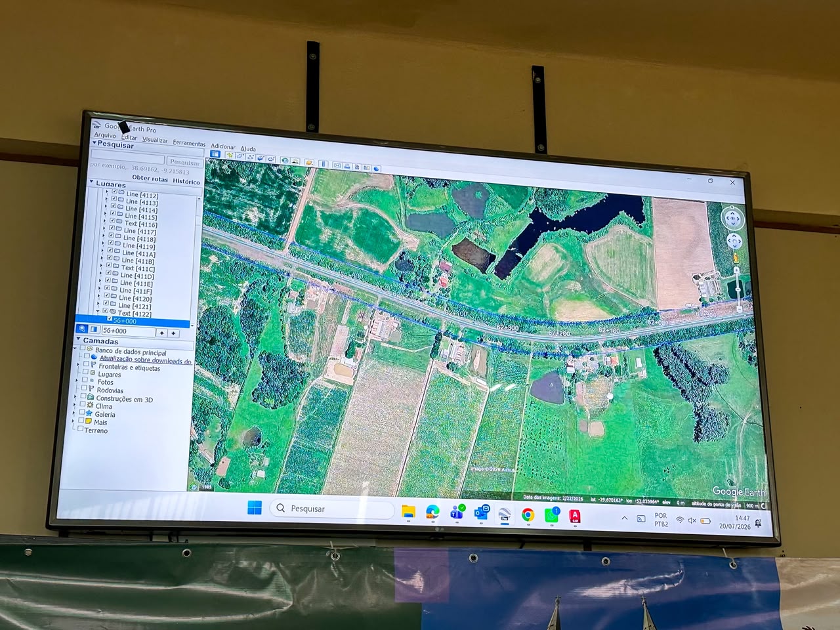Screen dimensions: 840x630
Task: Click the Obter rotas link
Action: [x=150, y=178]
